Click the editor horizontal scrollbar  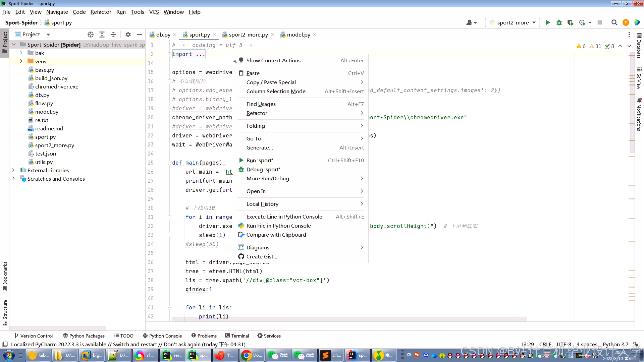tap(349, 319)
